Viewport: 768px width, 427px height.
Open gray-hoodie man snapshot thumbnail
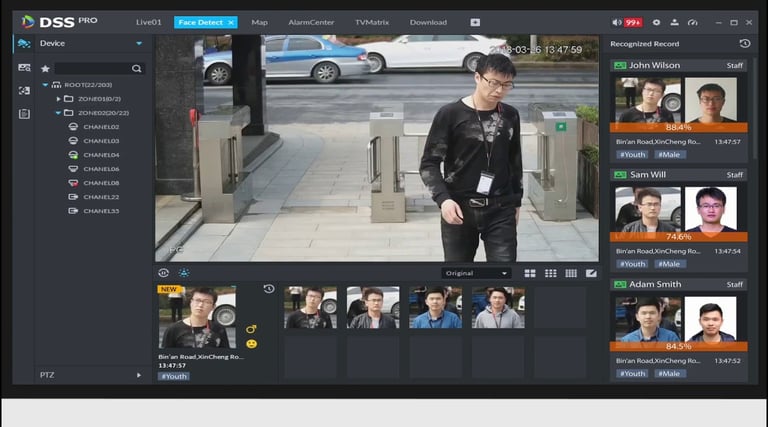pyautogui.click(x=498, y=308)
